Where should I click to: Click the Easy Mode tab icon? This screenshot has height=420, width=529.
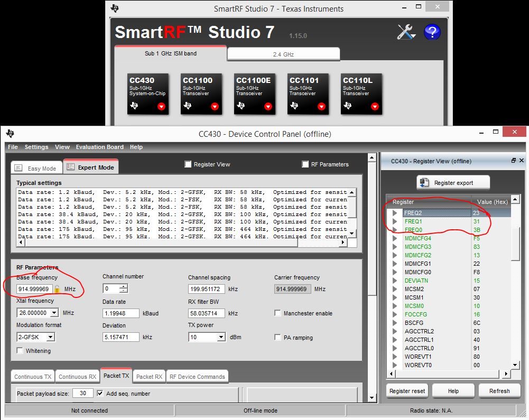coord(18,168)
